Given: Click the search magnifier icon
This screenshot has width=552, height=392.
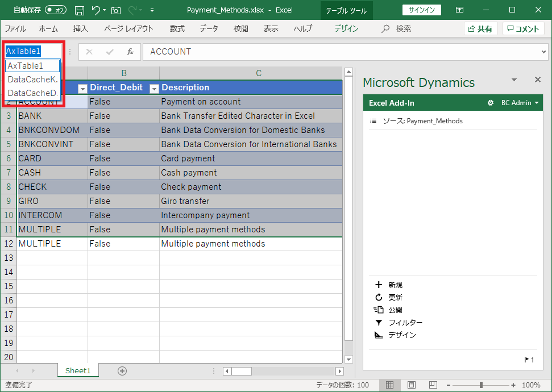Looking at the screenshot, I should (385, 29).
